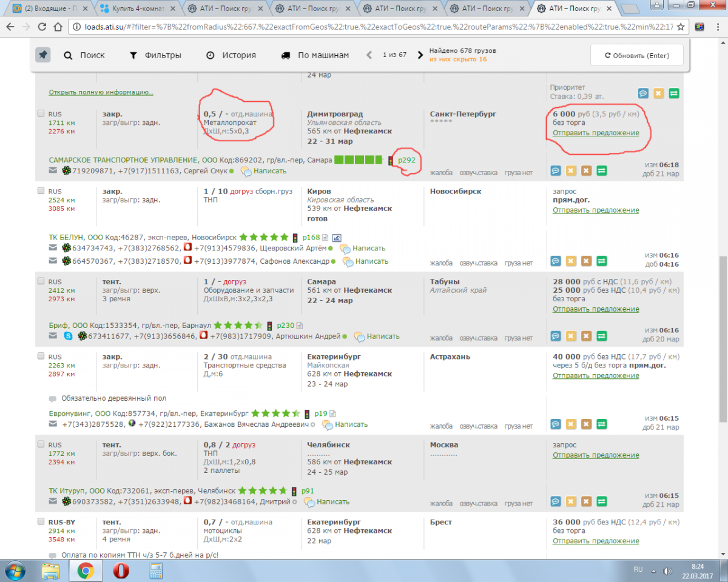This screenshot has width=728, height=582.
Task: Click traffic light icon next to р168
Action: tap(295, 237)
